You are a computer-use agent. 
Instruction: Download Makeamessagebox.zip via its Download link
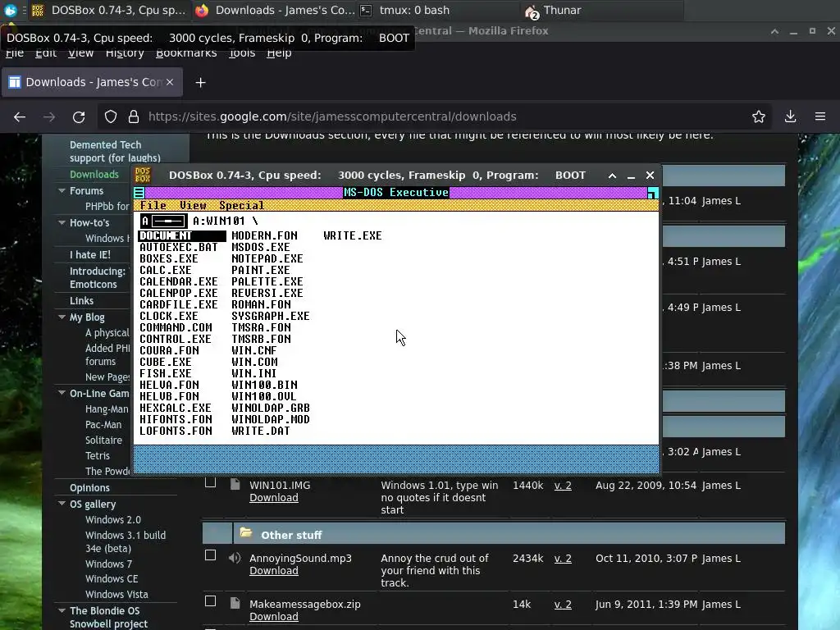click(x=274, y=617)
